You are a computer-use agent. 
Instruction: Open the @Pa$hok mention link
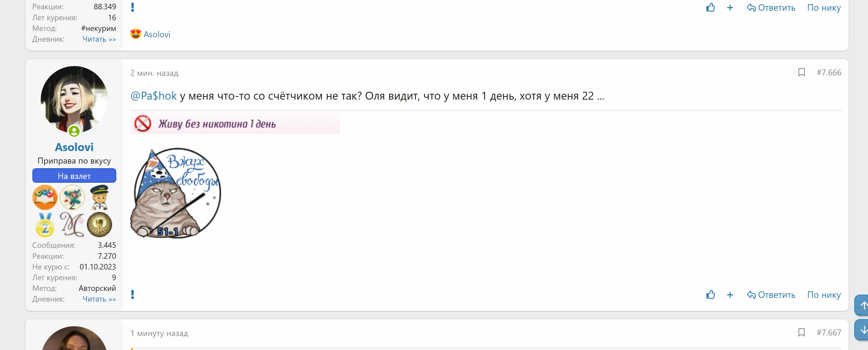pos(153,96)
